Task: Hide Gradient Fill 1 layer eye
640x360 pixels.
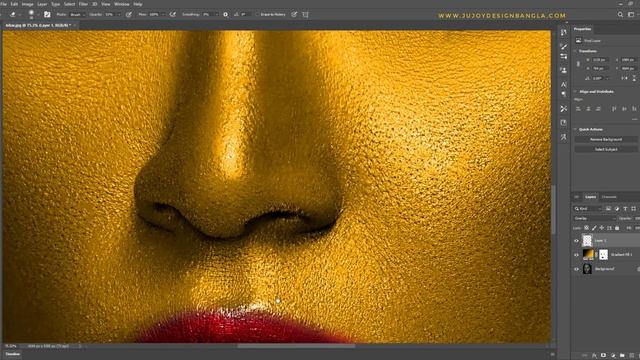Action: [x=576, y=255]
